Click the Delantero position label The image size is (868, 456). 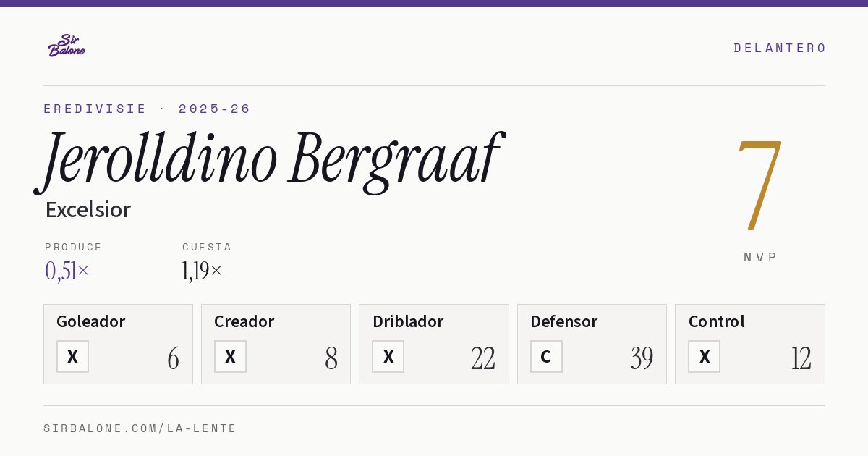(x=780, y=48)
